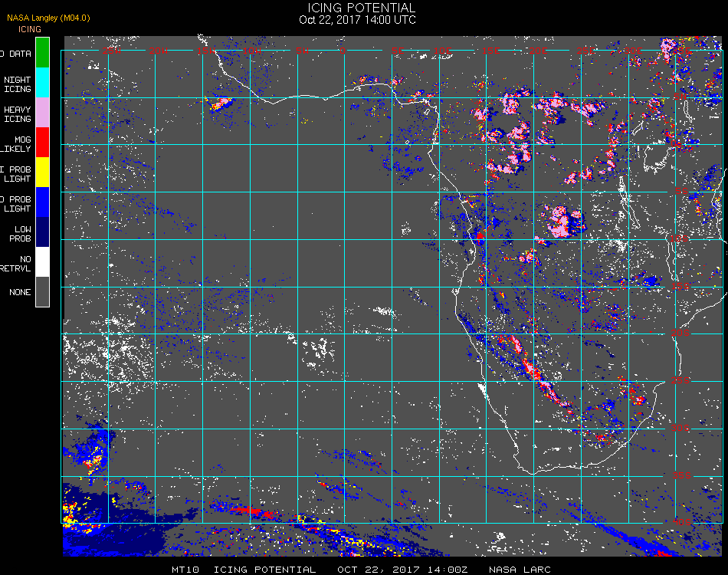Click the '5E' longitude label
Image resolution: width=728 pixels, height=575 pixels.
(x=398, y=51)
